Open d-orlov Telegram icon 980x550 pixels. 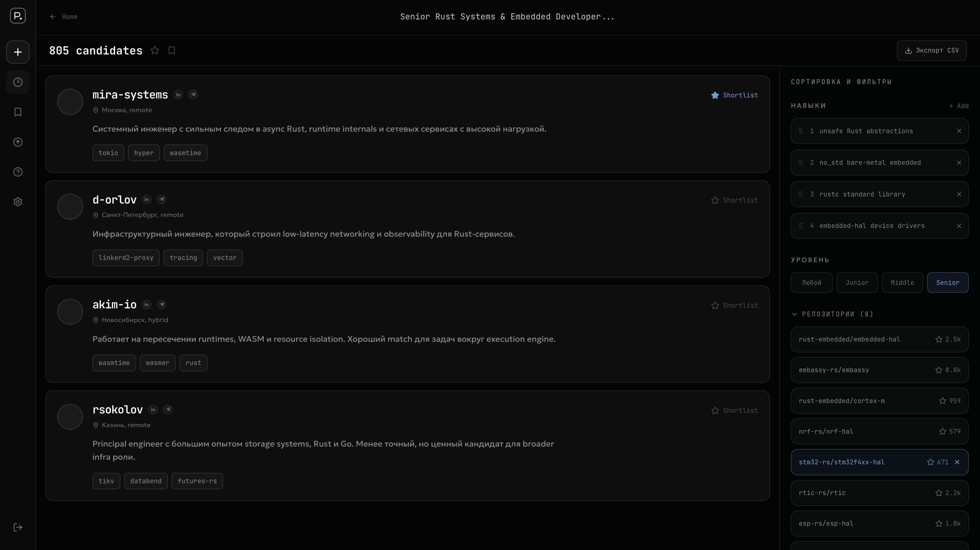(x=162, y=199)
